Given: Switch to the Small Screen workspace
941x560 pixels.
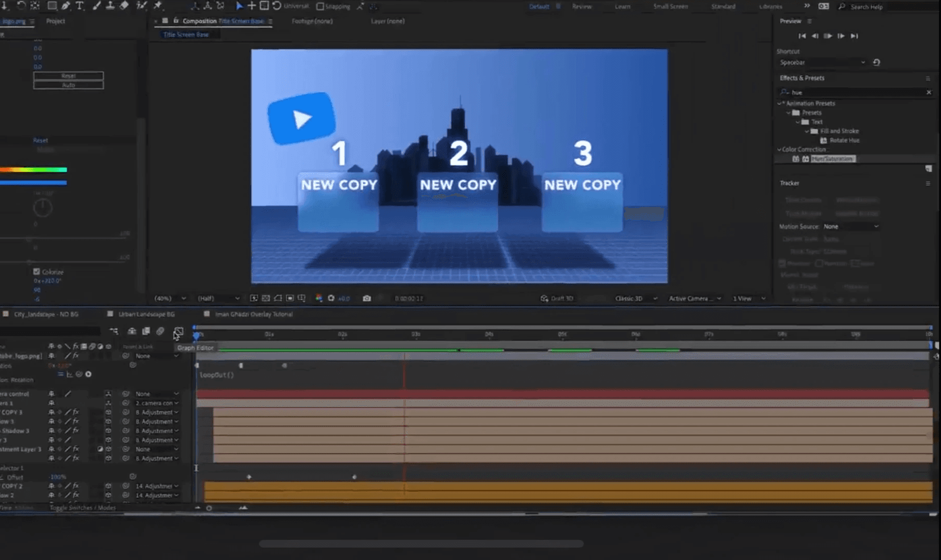Looking at the screenshot, I should pyautogui.click(x=671, y=7).
